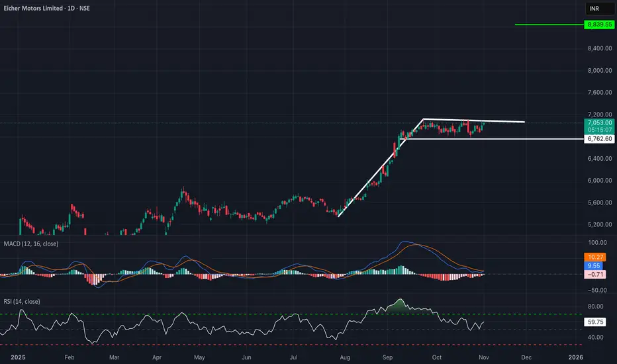617x364 pixels.
Task: Click the Eicher Motors Limited symbol title
Action: (x=46, y=8)
